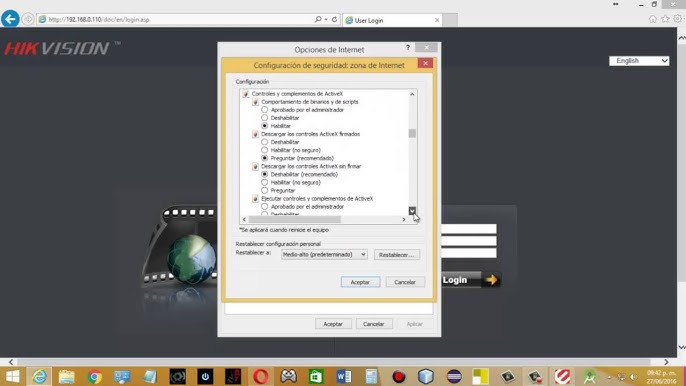Click the red record circle taskbar icon
This screenshot has height=386, width=686.
click(399, 376)
